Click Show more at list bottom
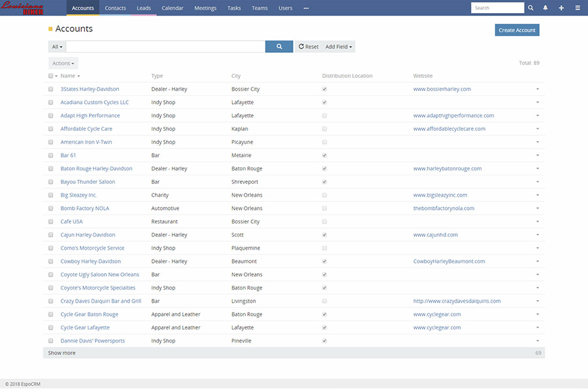The height and width of the screenshot is (389, 588). click(x=62, y=353)
